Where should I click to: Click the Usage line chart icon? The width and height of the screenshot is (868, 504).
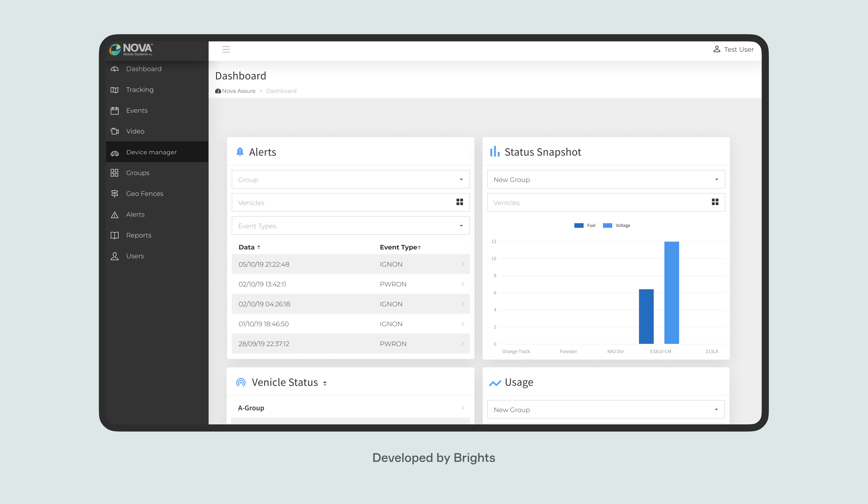(x=495, y=382)
